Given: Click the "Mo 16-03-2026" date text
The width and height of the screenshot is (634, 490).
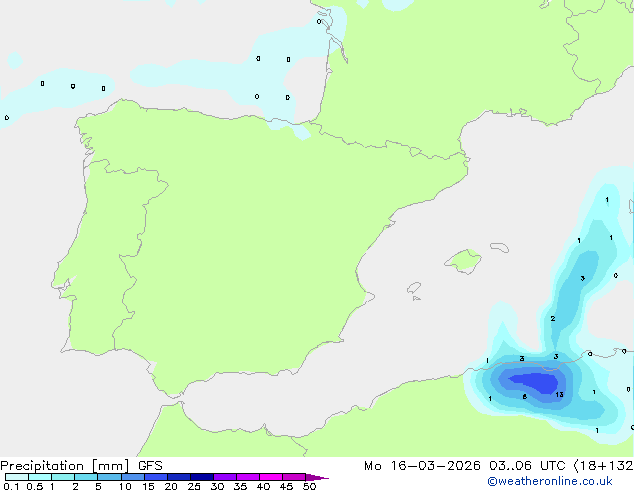Looking at the screenshot, I should 422,466.
